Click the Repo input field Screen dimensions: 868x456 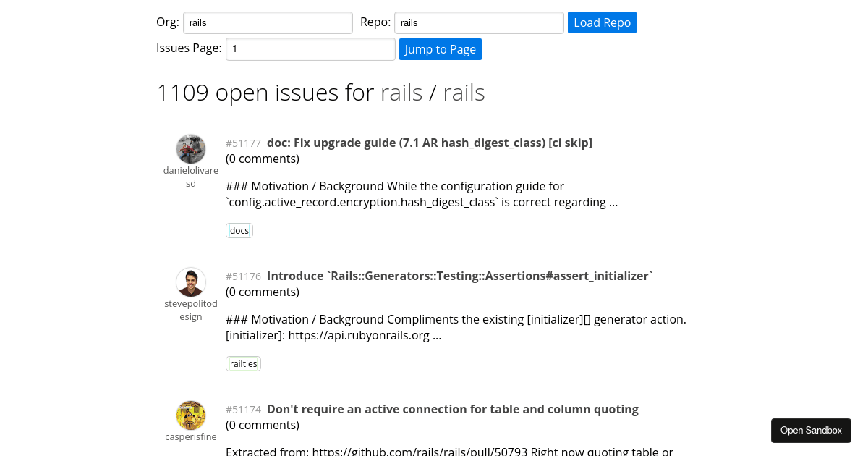(478, 22)
